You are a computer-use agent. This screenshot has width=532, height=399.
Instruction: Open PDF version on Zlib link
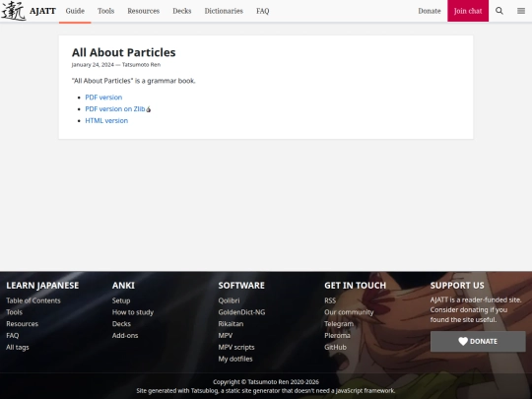point(118,109)
